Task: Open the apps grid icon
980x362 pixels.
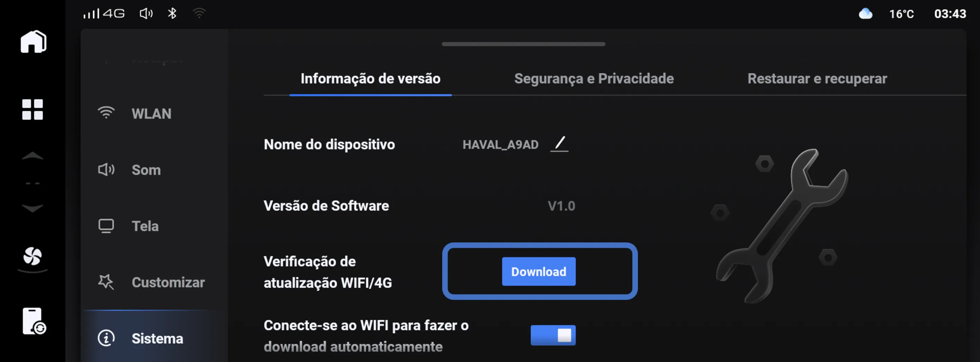Action: tap(33, 109)
